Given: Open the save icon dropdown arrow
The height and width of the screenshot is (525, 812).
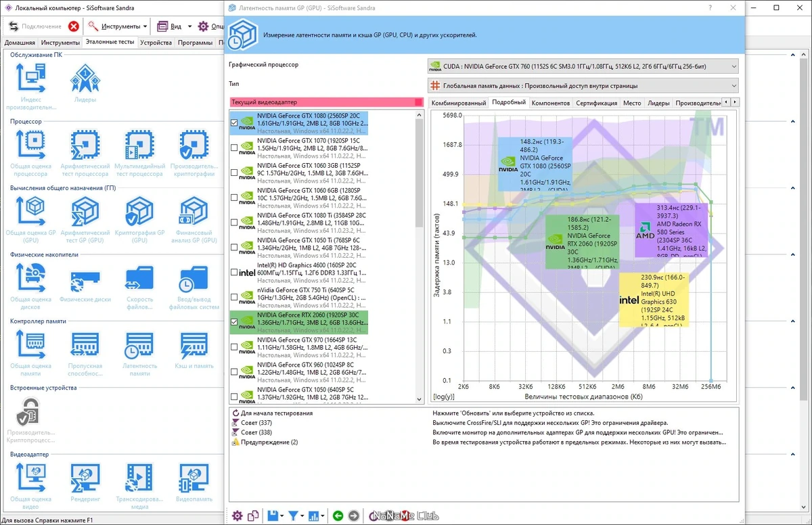Looking at the screenshot, I should 281,517.
